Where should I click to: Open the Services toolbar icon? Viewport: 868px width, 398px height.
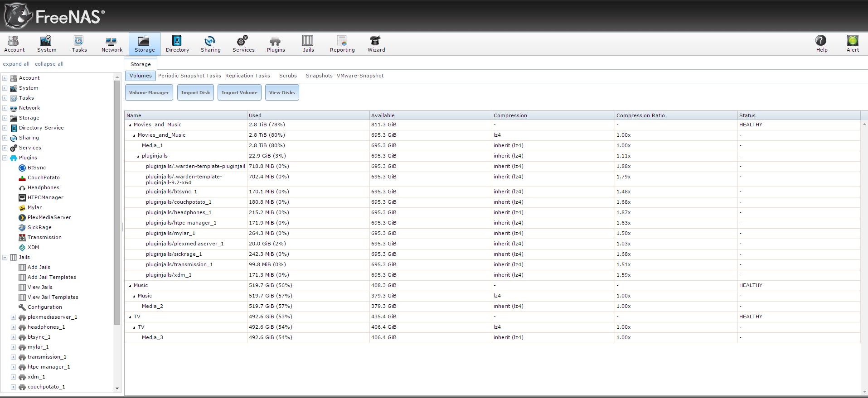coord(243,44)
